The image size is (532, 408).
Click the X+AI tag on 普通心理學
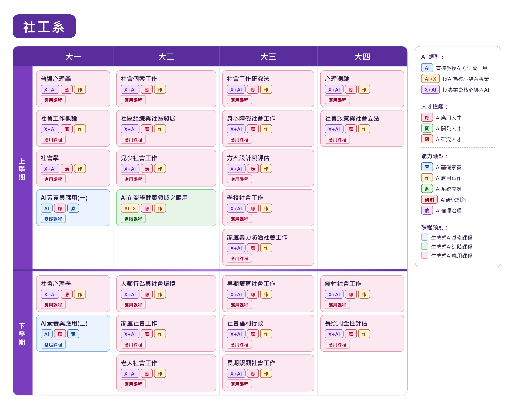[x=50, y=89]
